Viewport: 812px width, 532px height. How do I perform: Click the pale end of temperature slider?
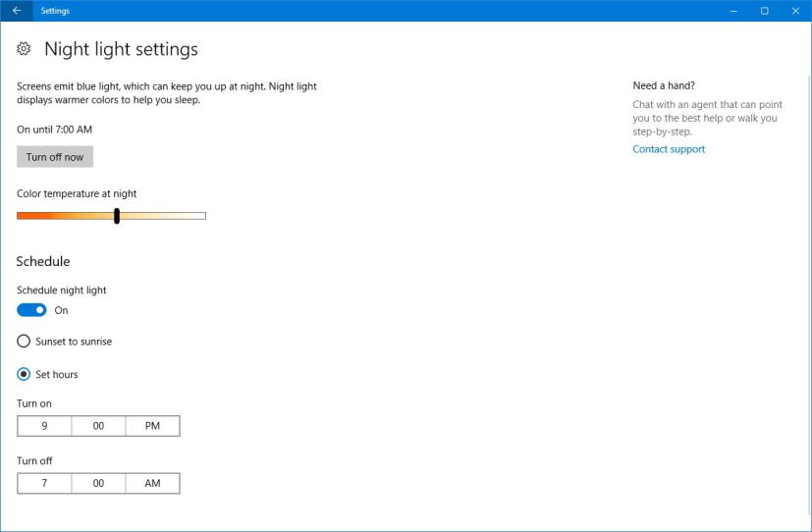coord(199,216)
